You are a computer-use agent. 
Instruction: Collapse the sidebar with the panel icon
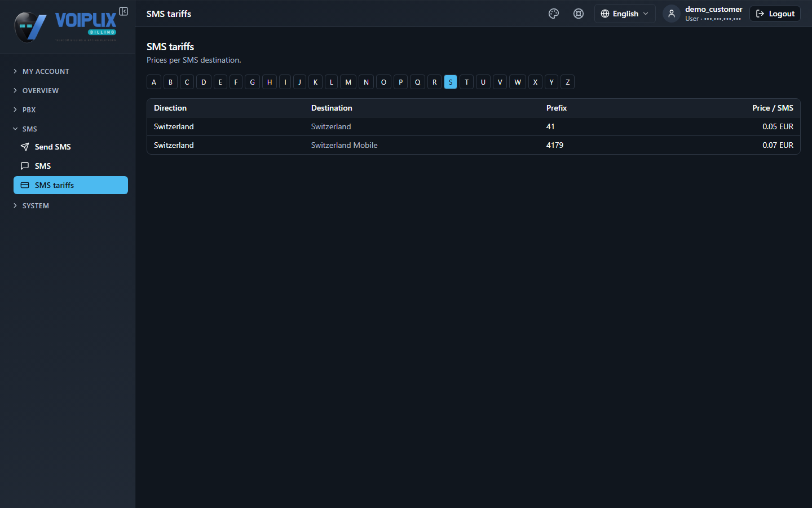coord(123,11)
